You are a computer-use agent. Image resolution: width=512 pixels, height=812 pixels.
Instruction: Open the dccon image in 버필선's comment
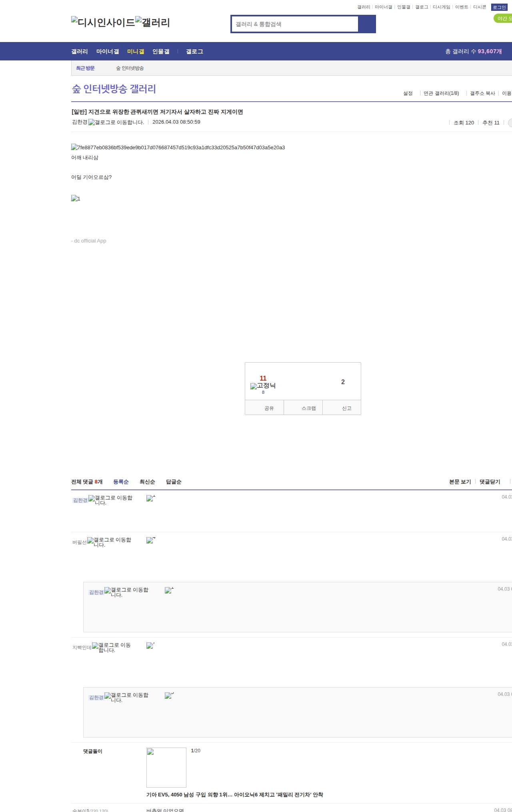(150, 540)
